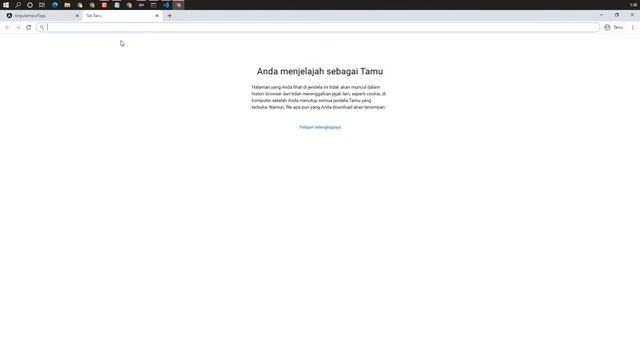Image resolution: width=640 pixels, height=360 pixels.
Task: Click the search icon in the address bar
Action: (x=42, y=27)
